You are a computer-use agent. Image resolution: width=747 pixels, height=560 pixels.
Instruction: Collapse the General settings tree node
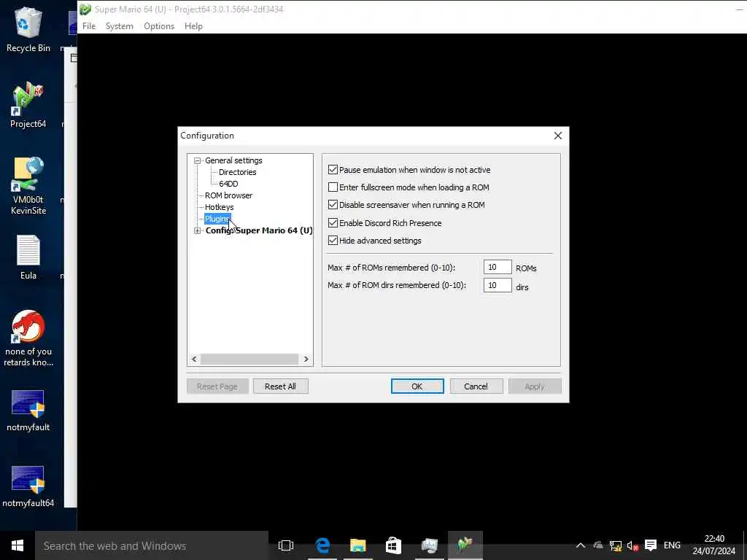pos(197,161)
